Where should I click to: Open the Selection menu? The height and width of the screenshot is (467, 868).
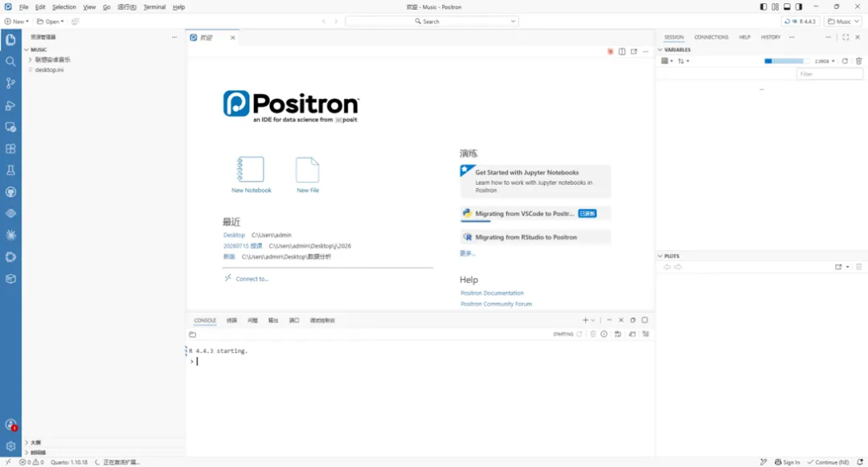click(63, 7)
